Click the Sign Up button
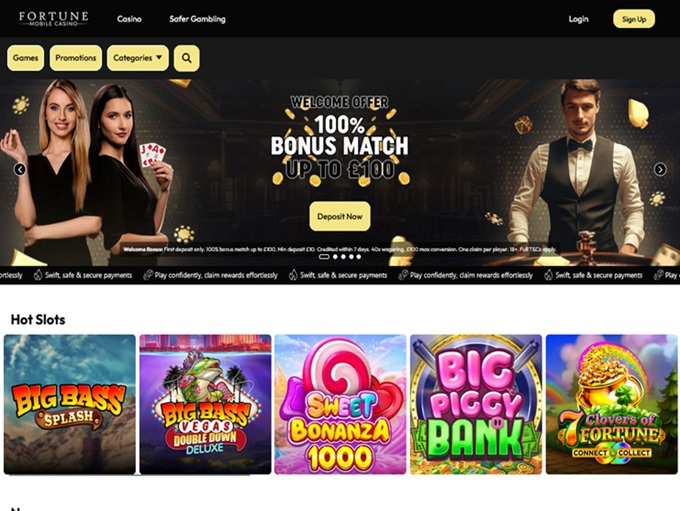Screen dimensions: 680x511 click(634, 19)
